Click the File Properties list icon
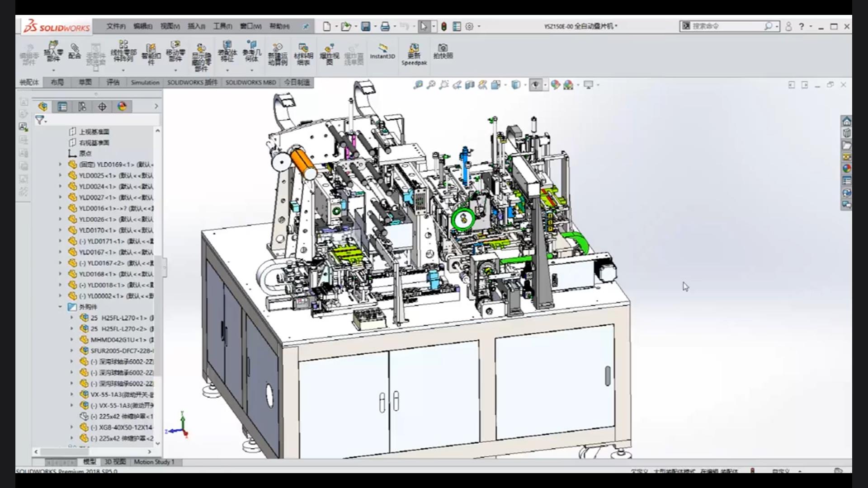 coord(457,27)
